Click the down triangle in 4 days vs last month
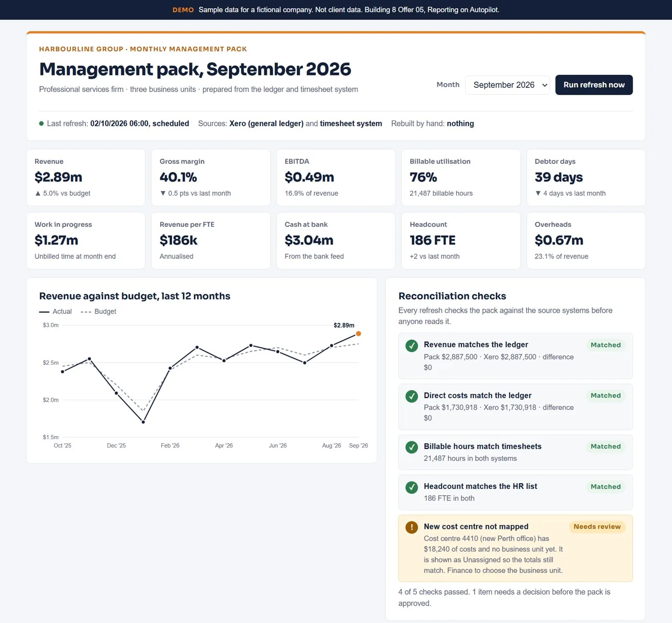 pyautogui.click(x=538, y=193)
